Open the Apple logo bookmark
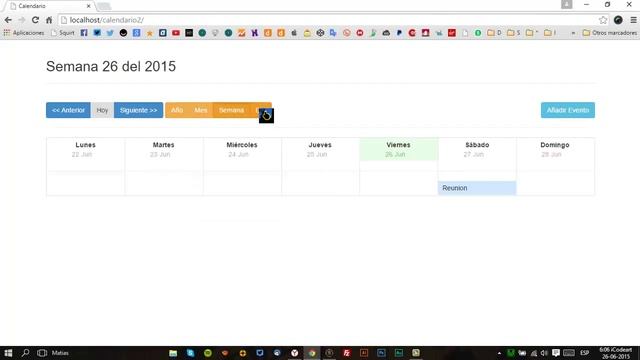The height and width of the screenshot is (360, 640). 294,33
